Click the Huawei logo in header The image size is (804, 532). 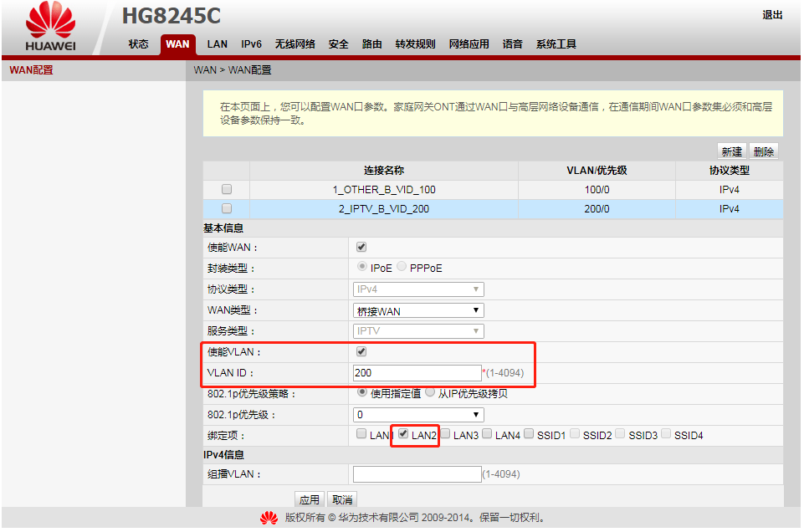point(50,28)
